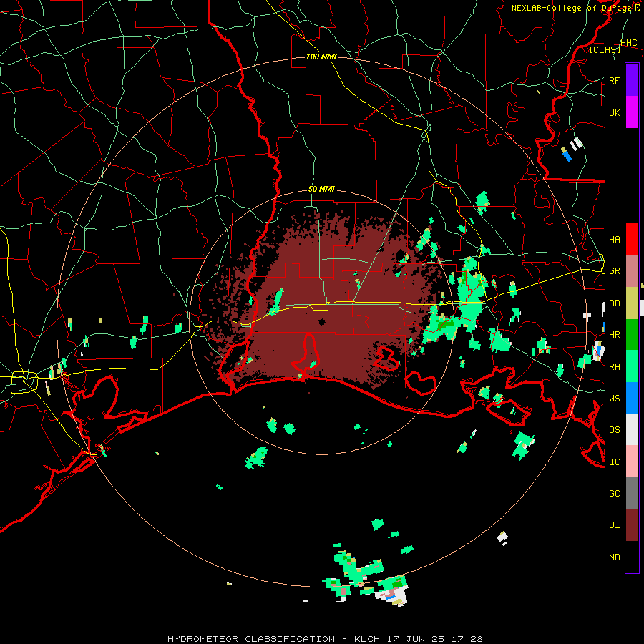This screenshot has width=644, height=644.
Task: Select the yellow BD big drops swatch
Action: coord(632,303)
